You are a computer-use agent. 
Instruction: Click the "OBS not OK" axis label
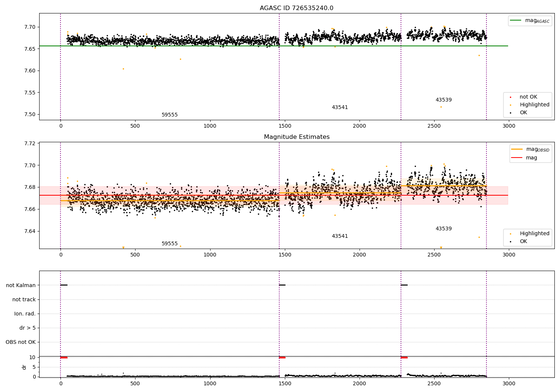[21, 342]
